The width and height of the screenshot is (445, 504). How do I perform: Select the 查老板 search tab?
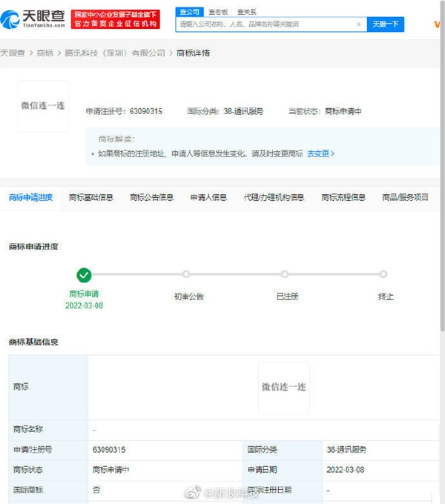(x=218, y=12)
